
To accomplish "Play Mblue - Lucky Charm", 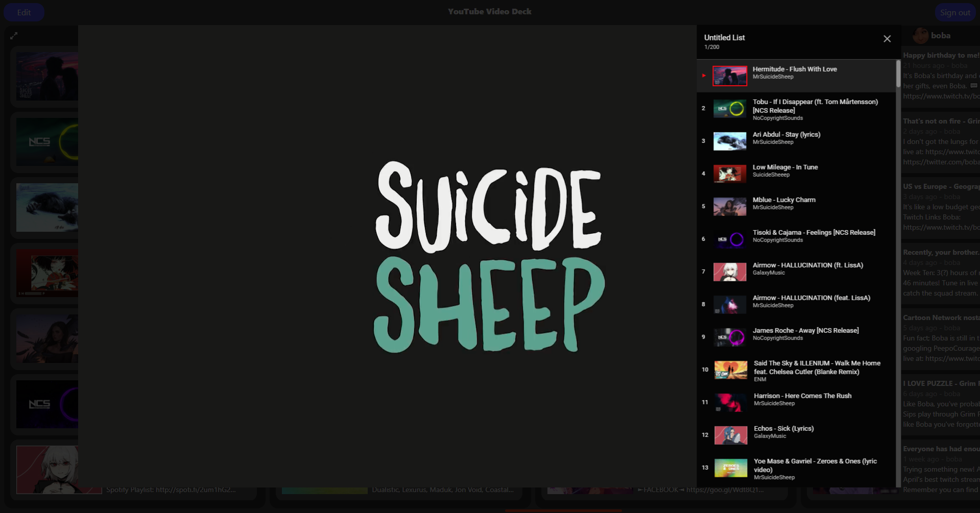I will (x=796, y=206).
